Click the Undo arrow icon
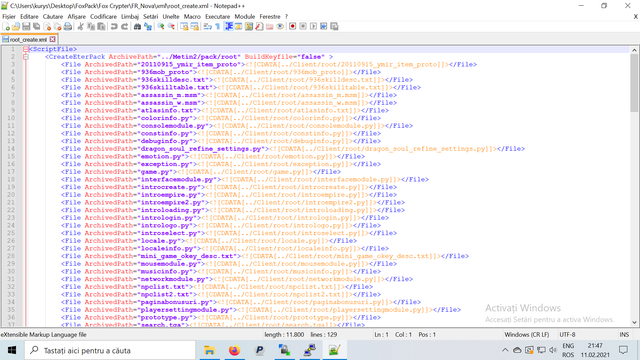This screenshot has width=640, height=360. [x=114, y=27]
